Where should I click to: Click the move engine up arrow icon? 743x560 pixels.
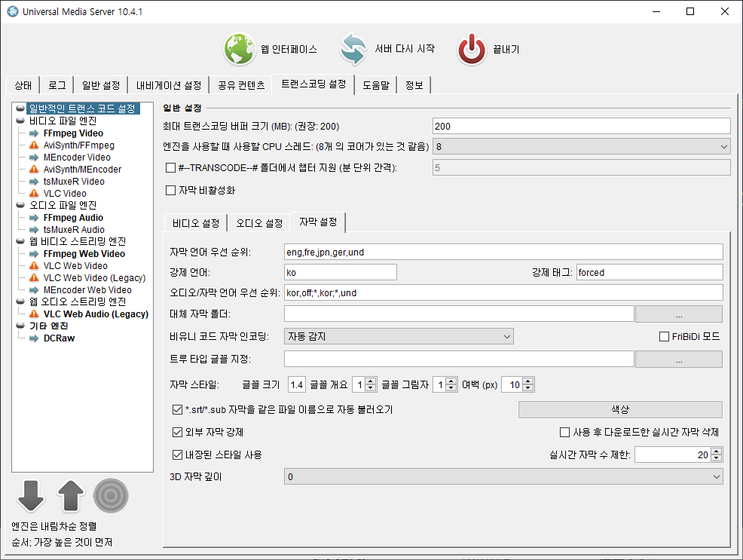tap(70, 496)
